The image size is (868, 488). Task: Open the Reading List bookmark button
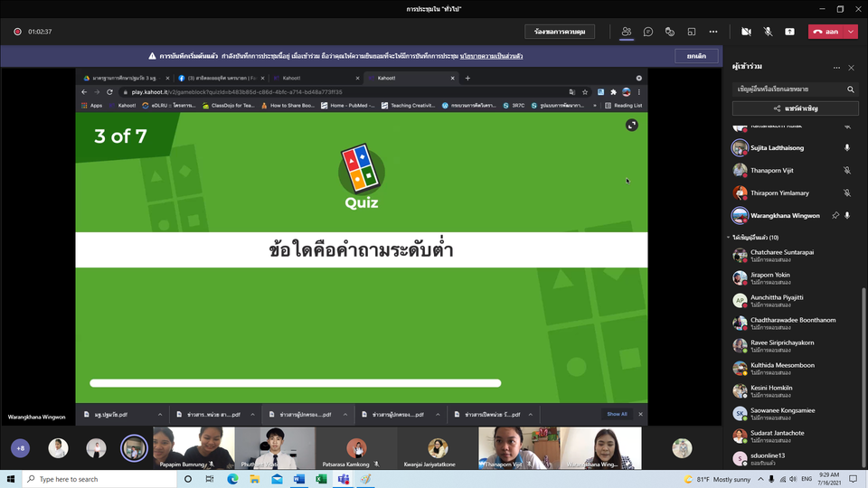click(x=624, y=105)
